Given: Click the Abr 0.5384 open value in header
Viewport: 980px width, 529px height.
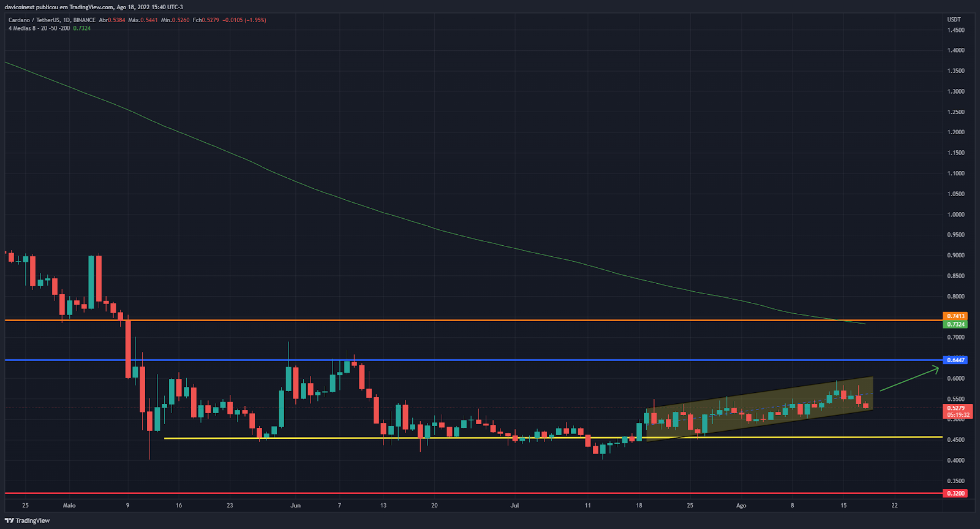Looking at the screenshot, I should coord(112,20).
